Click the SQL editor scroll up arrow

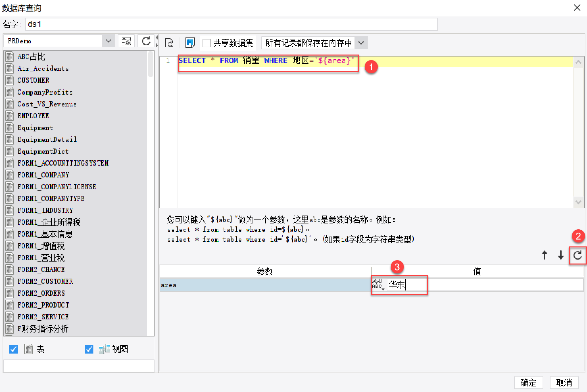(578, 62)
